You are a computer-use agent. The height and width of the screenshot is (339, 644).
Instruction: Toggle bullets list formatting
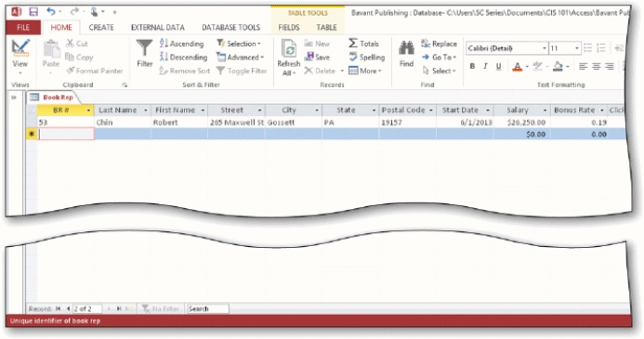point(588,48)
